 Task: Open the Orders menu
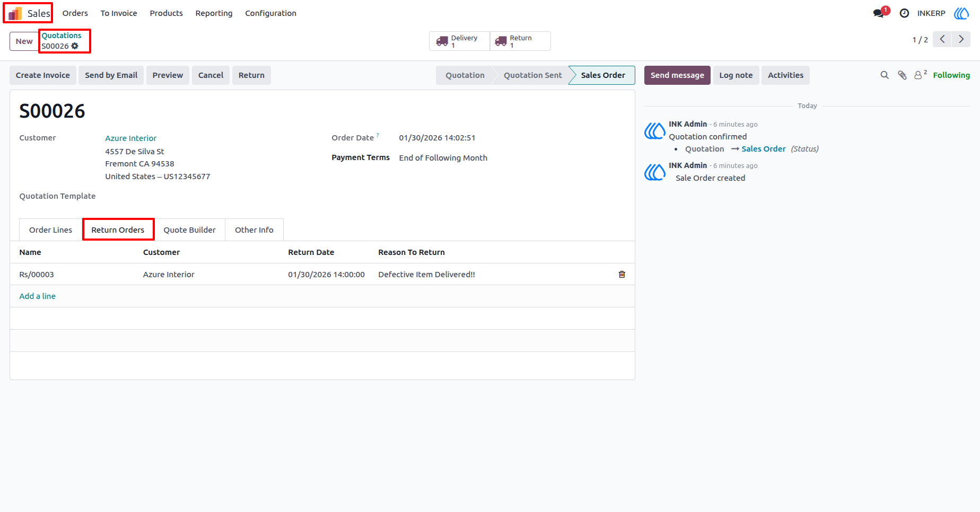pos(75,13)
